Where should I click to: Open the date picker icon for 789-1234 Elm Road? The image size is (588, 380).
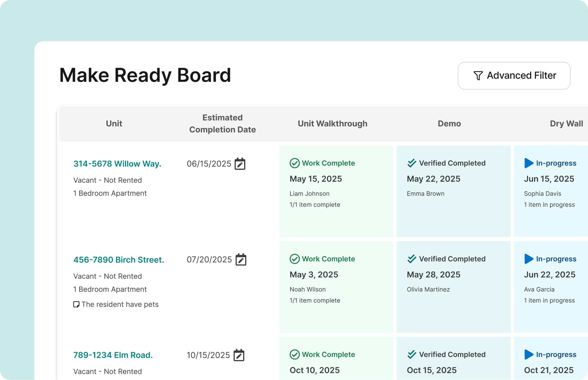point(239,355)
